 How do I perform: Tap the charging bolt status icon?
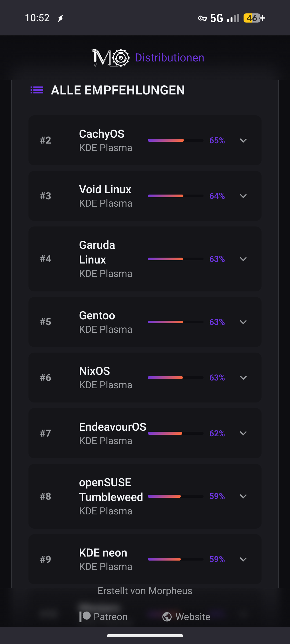[x=61, y=18]
